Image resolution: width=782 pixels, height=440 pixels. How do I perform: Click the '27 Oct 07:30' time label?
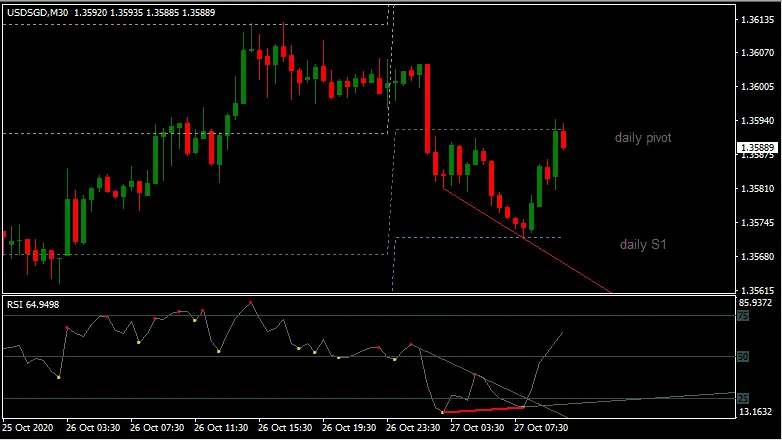(x=541, y=428)
